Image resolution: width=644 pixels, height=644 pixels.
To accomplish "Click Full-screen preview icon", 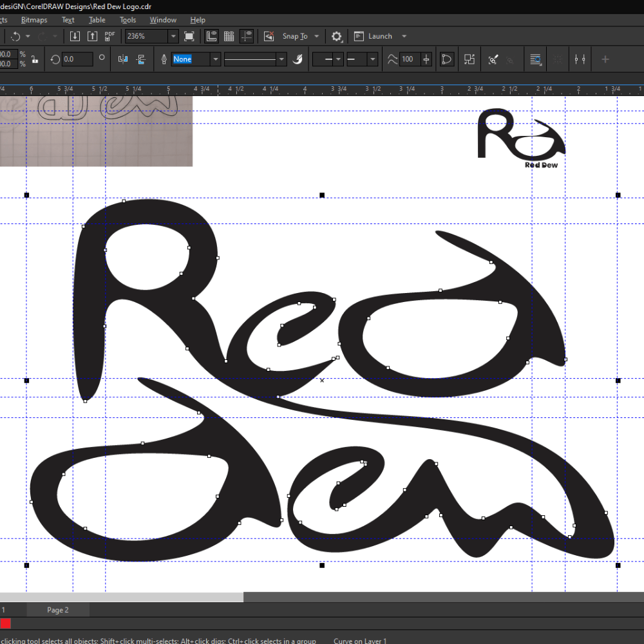I will point(189,36).
